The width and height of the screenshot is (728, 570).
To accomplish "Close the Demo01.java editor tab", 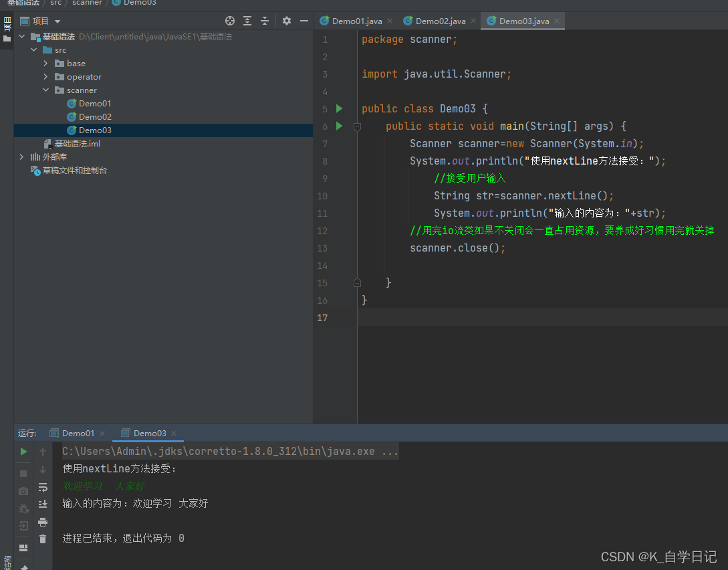I will click(x=390, y=21).
